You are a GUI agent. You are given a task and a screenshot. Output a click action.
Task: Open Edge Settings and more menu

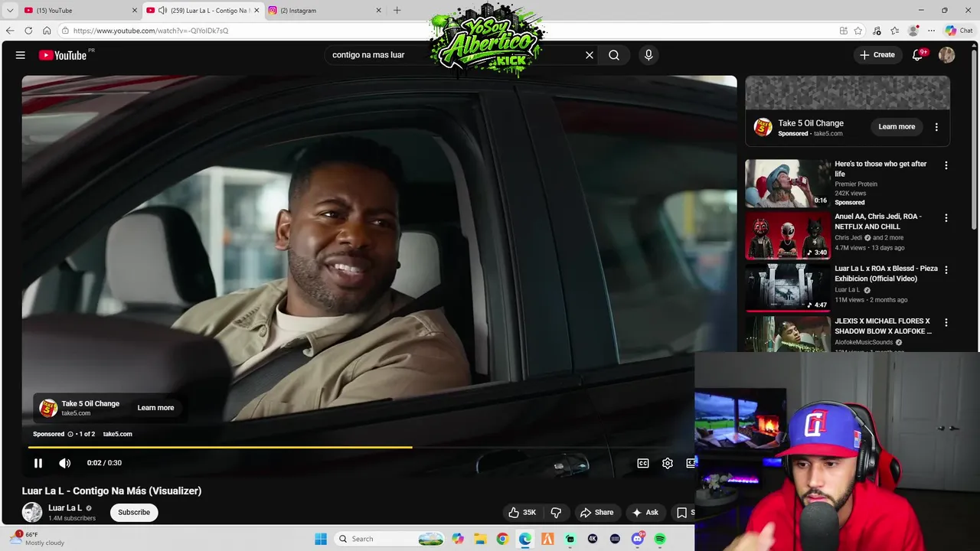931,31
